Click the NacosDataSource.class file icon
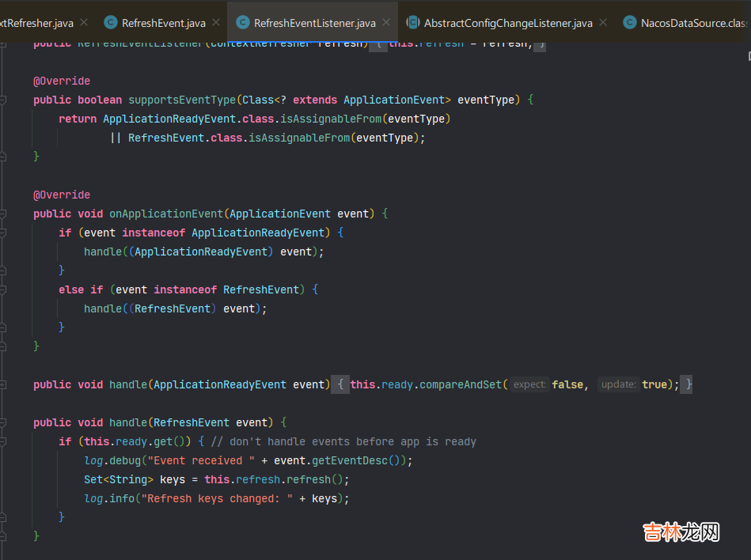The image size is (751, 560). click(x=630, y=23)
